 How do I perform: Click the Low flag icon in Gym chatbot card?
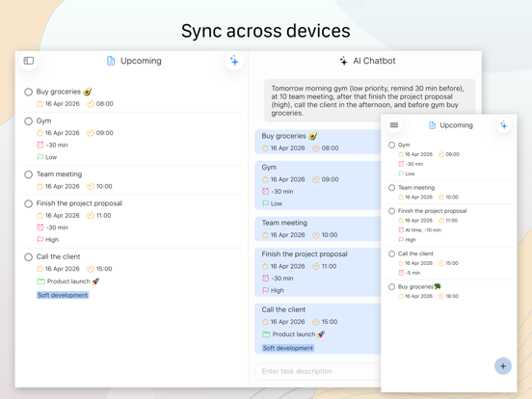(x=266, y=203)
